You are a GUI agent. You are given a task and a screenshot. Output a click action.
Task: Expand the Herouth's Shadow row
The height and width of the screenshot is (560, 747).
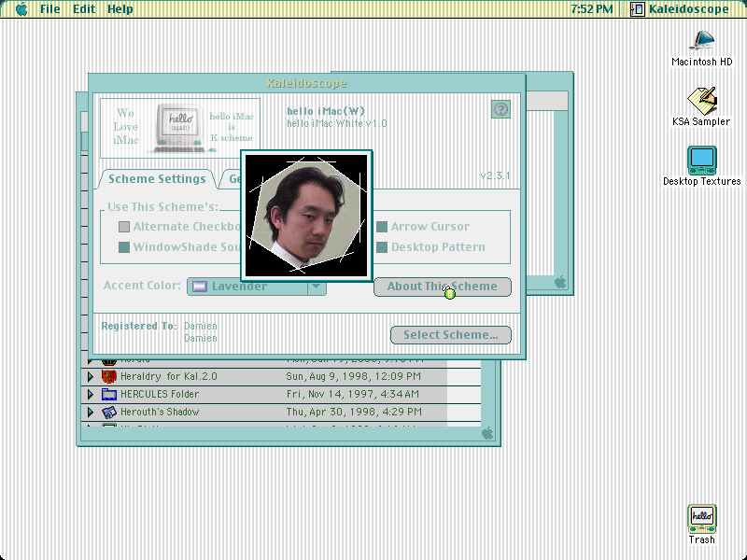[x=91, y=412]
